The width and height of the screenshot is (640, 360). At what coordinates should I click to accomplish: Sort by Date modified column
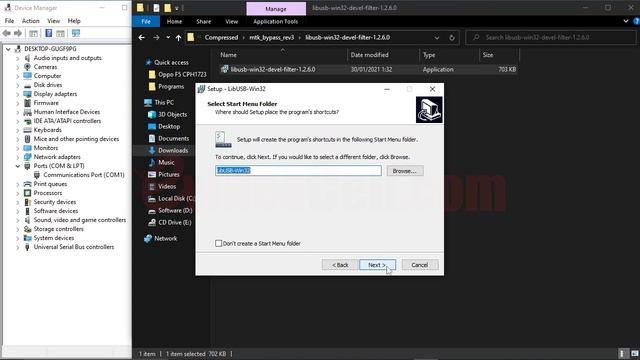click(369, 55)
